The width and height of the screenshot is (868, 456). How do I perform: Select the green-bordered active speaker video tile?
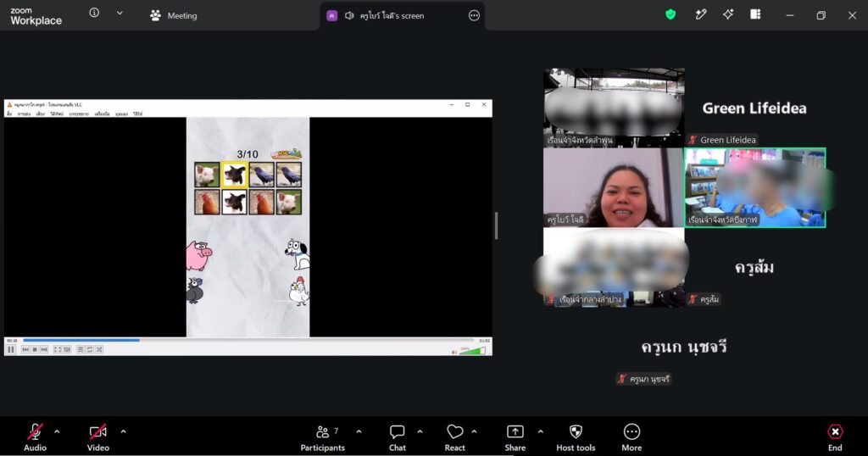tap(755, 187)
